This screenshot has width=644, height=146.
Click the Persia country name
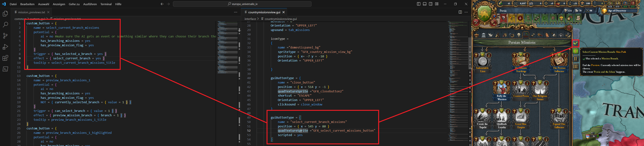click(x=503, y=11)
